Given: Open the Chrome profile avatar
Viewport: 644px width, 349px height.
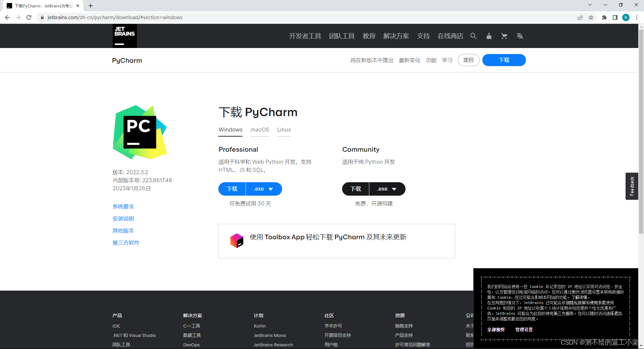Looking at the screenshot, I should coord(626,17).
